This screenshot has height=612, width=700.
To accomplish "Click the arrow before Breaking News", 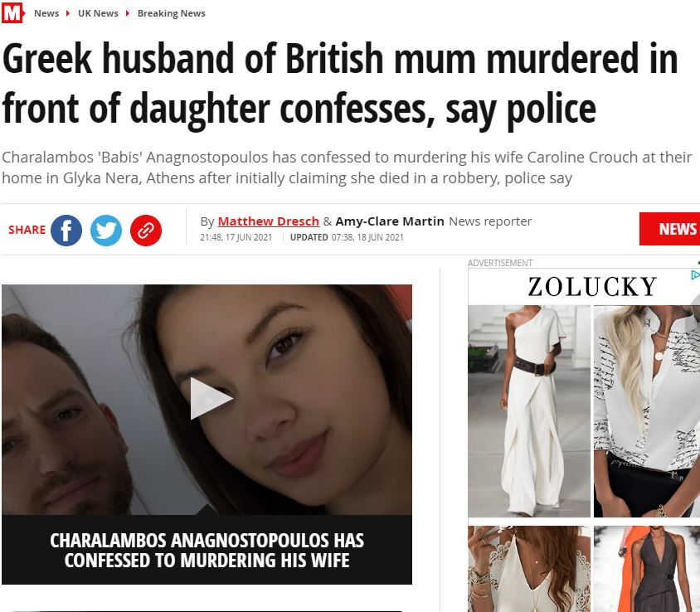I will (x=128, y=13).
